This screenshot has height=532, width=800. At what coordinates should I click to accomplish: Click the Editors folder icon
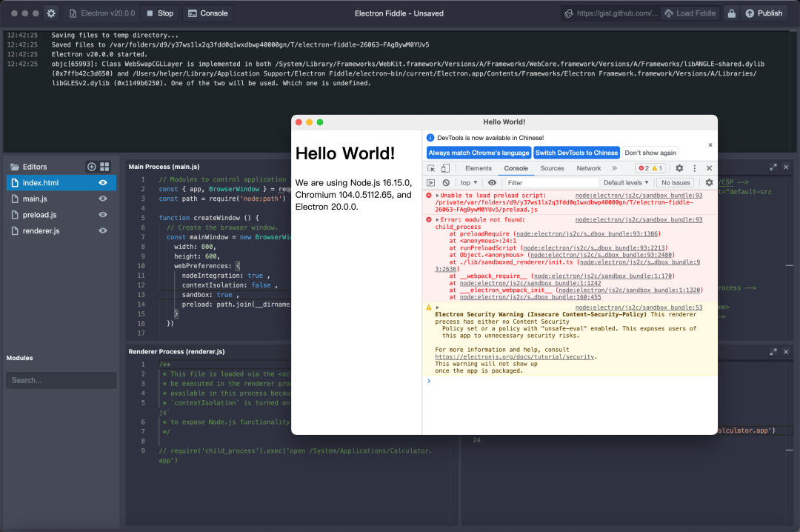tap(15, 167)
